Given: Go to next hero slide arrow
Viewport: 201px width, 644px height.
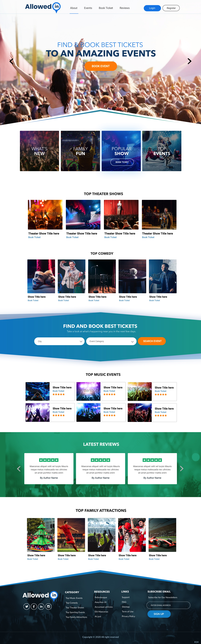Looking at the screenshot, I should [190, 61].
